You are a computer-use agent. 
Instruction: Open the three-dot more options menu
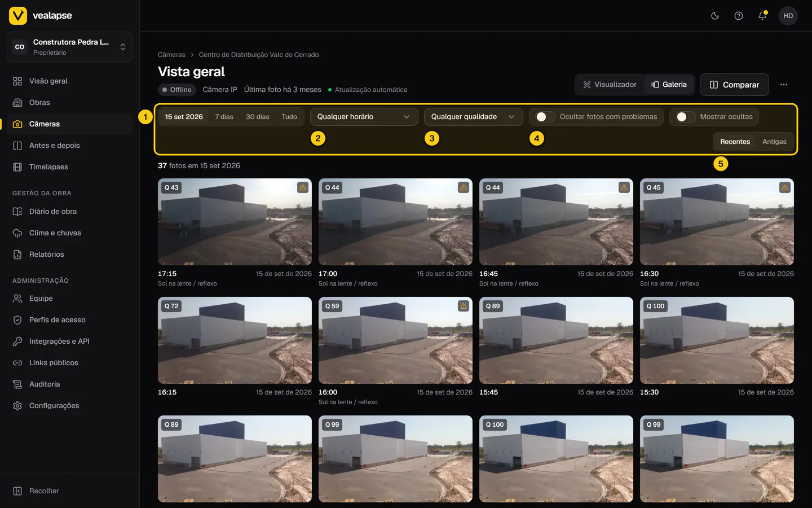pos(784,85)
